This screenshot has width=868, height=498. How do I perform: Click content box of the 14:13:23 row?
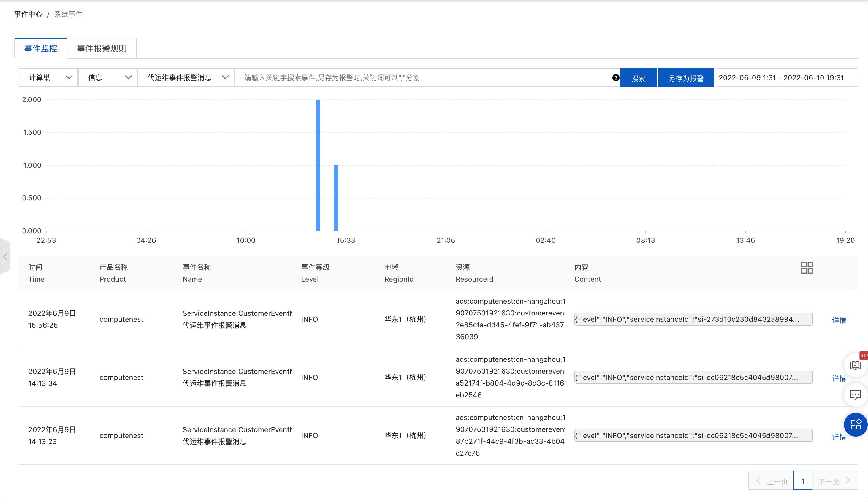click(x=693, y=435)
